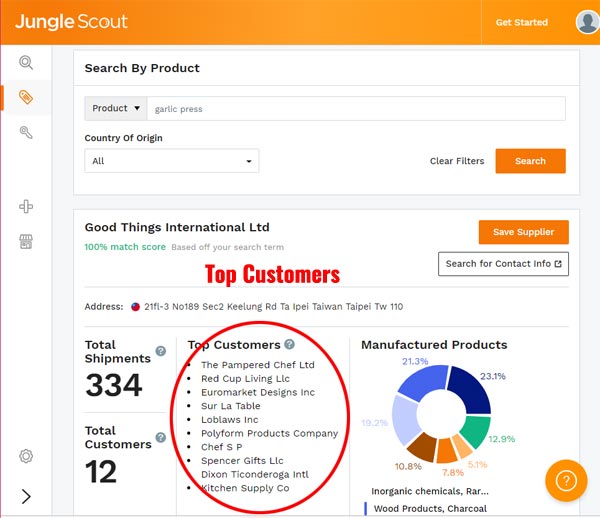Open the settings gear in sidebar
This screenshot has height=518, width=600.
click(x=26, y=456)
